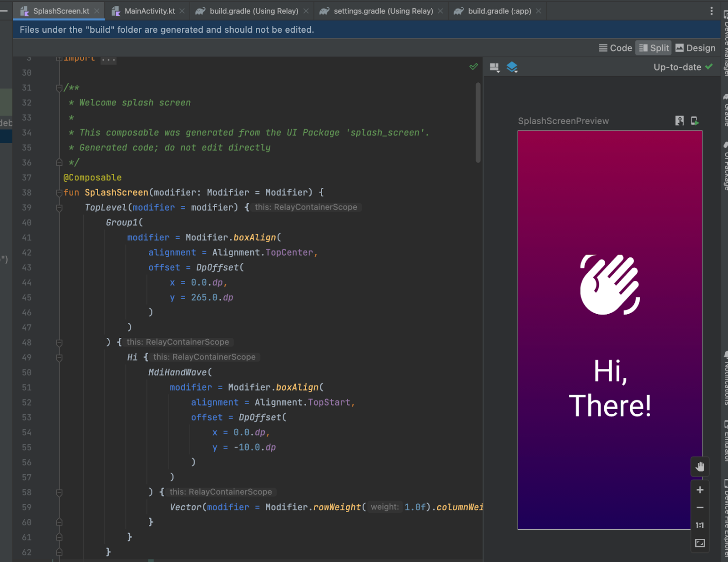The image size is (728, 562).
Task: Click the generated files warning banner
Action: click(x=367, y=30)
